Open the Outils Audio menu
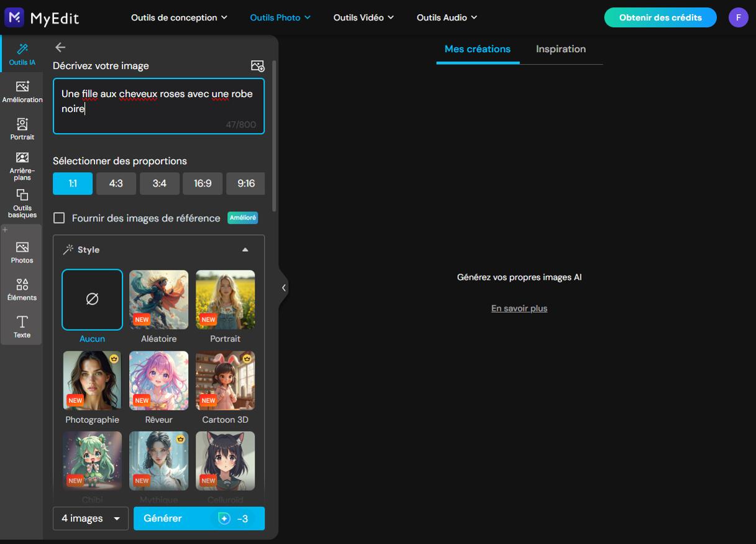This screenshot has height=544, width=756. pos(447,17)
